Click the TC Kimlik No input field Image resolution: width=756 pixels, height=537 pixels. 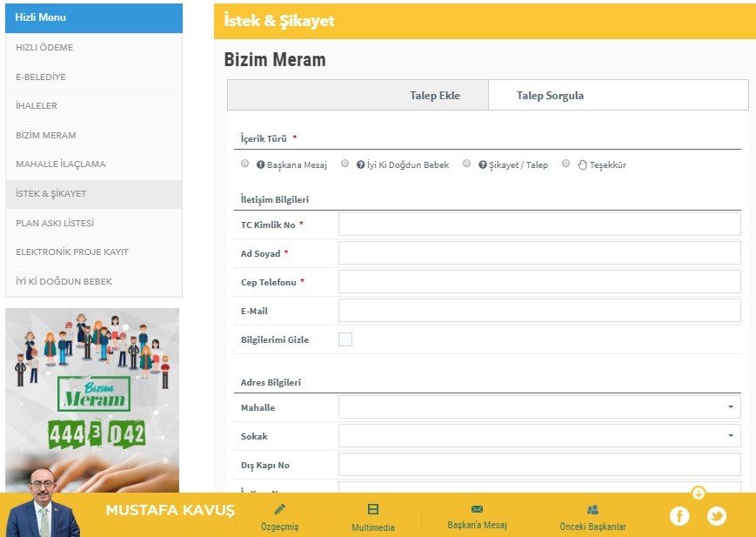539,225
